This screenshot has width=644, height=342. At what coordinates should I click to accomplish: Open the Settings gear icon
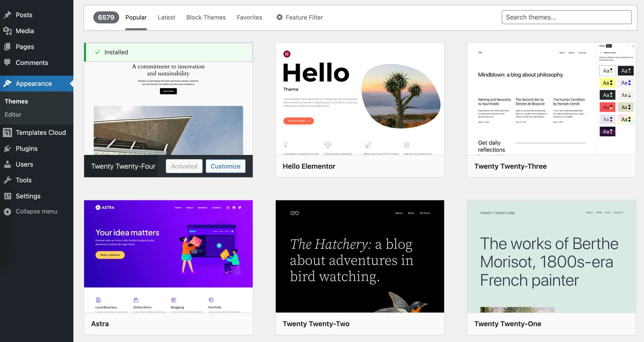coord(8,196)
